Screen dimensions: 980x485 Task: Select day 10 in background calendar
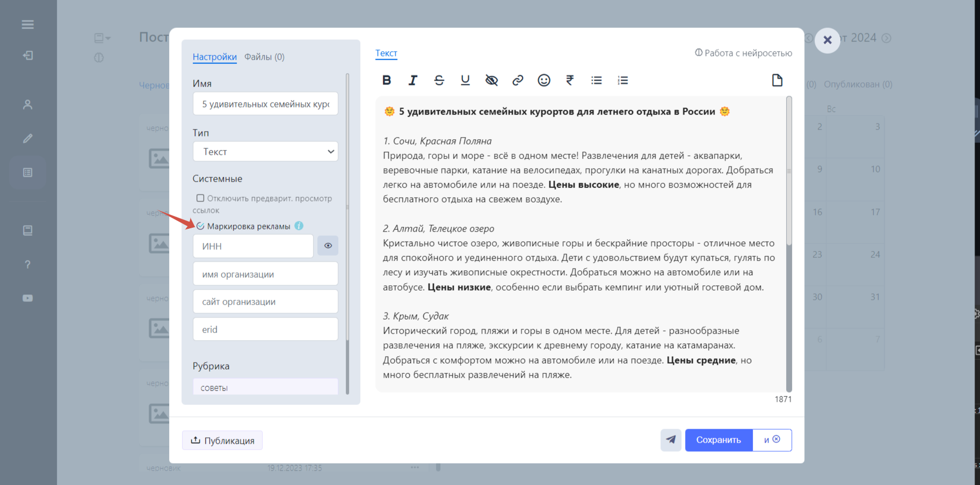click(x=855, y=179)
